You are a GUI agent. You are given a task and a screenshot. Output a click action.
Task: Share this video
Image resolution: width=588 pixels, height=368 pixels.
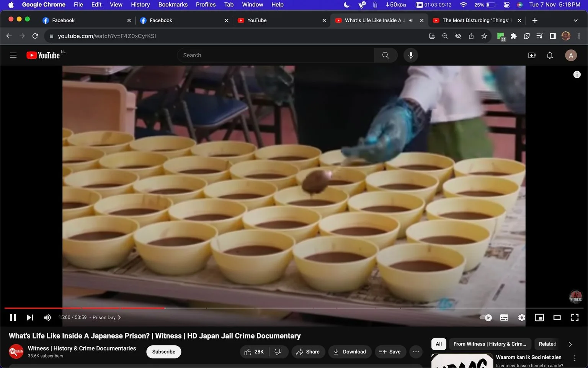point(308,352)
